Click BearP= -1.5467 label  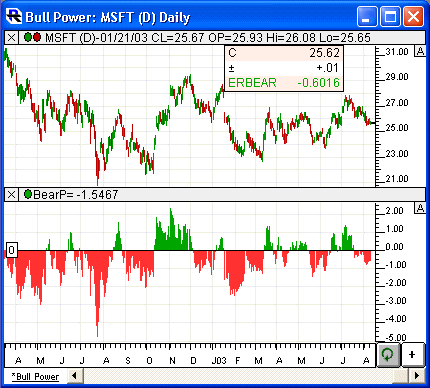pyautogui.click(x=76, y=194)
